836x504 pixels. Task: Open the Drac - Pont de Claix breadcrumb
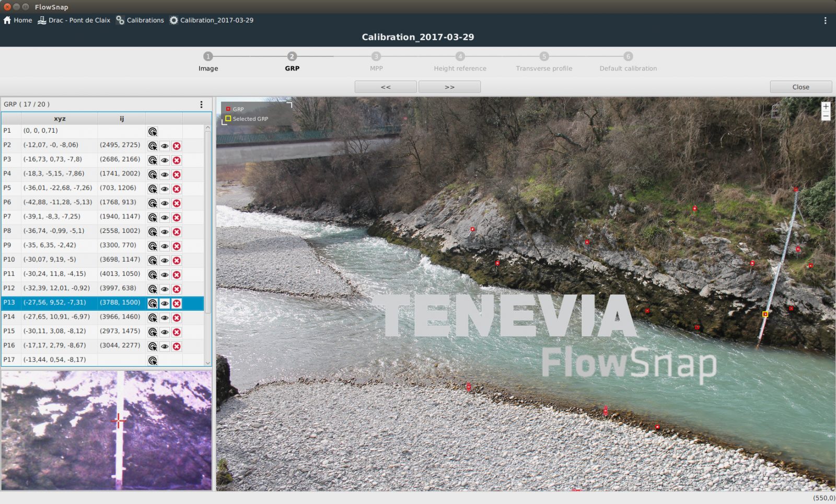[x=79, y=20]
